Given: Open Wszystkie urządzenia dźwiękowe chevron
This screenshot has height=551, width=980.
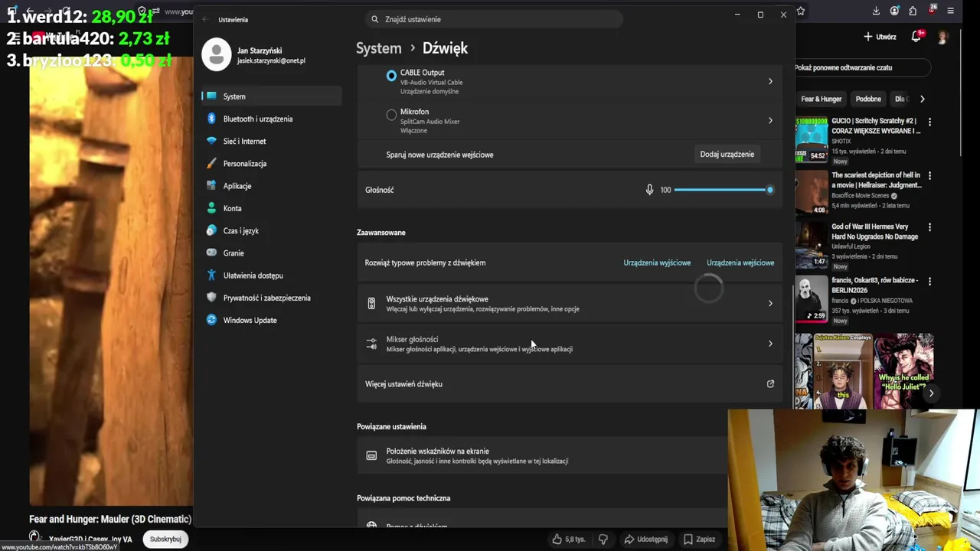Looking at the screenshot, I should (770, 304).
